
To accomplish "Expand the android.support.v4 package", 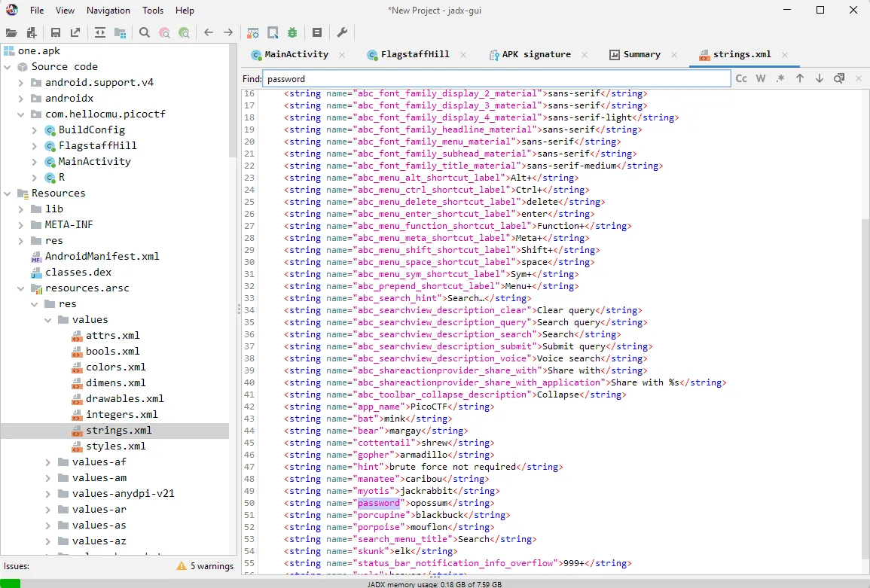I will (x=20, y=84).
